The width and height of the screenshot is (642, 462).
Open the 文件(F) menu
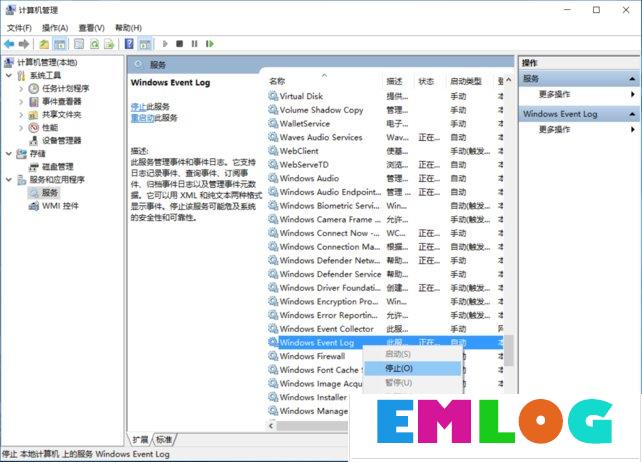(x=19, y=28)
